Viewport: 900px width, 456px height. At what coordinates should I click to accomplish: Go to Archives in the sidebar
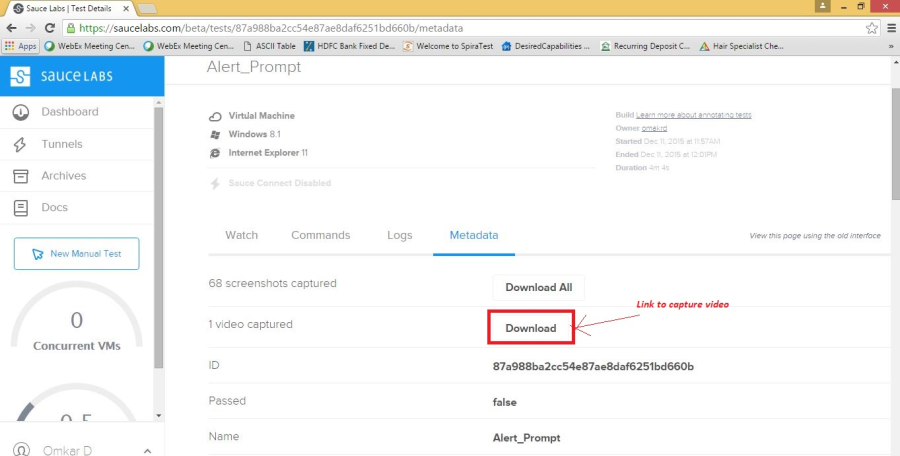coord(63,176)
